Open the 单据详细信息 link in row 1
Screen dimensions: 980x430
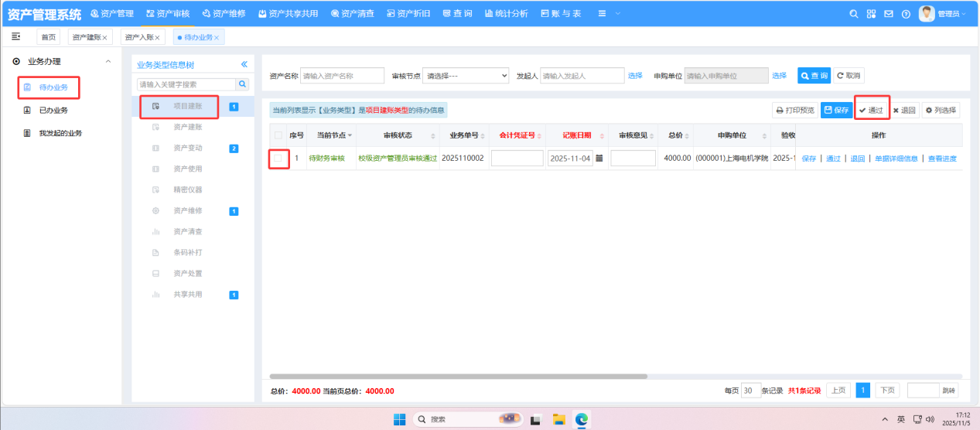tap(896, 159)
